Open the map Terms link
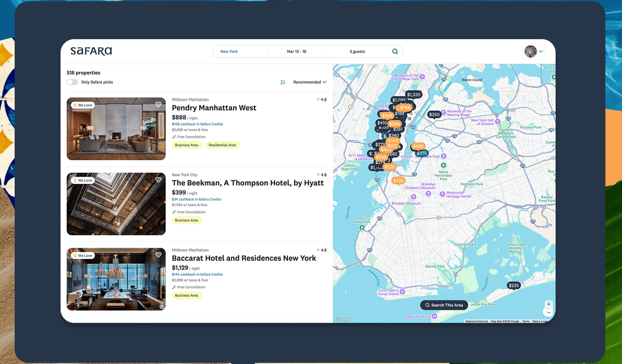 point(526,321)
